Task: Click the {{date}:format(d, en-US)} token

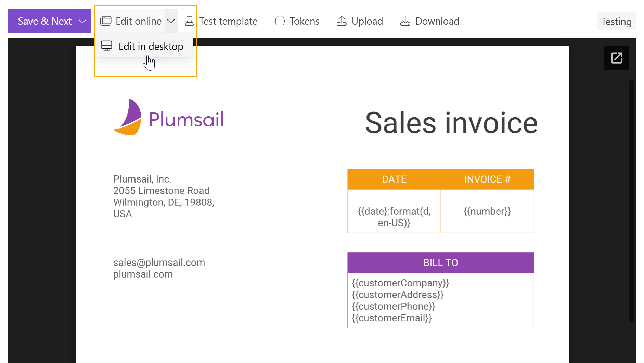Action: pos(394,217)
